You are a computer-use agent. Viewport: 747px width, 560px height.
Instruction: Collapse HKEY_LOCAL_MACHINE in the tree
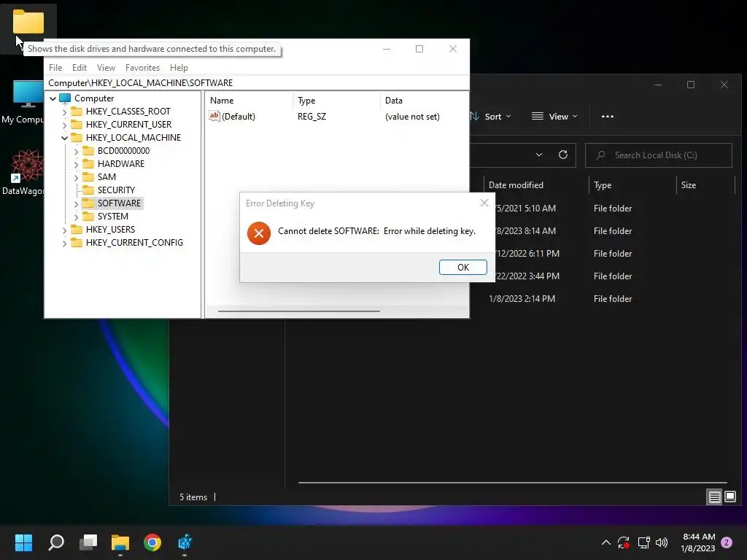click(x=64, y=138)
